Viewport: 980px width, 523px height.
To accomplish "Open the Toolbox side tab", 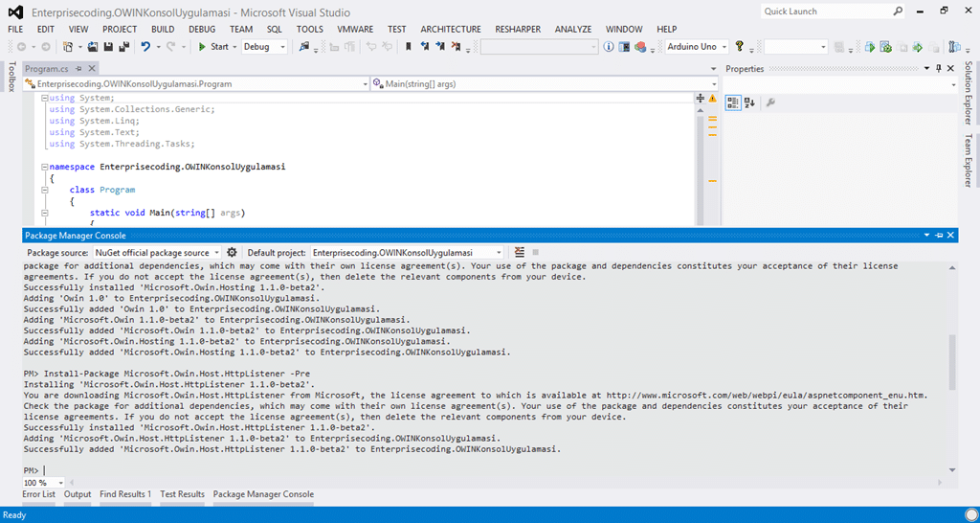I will click(x=11, y=77).
